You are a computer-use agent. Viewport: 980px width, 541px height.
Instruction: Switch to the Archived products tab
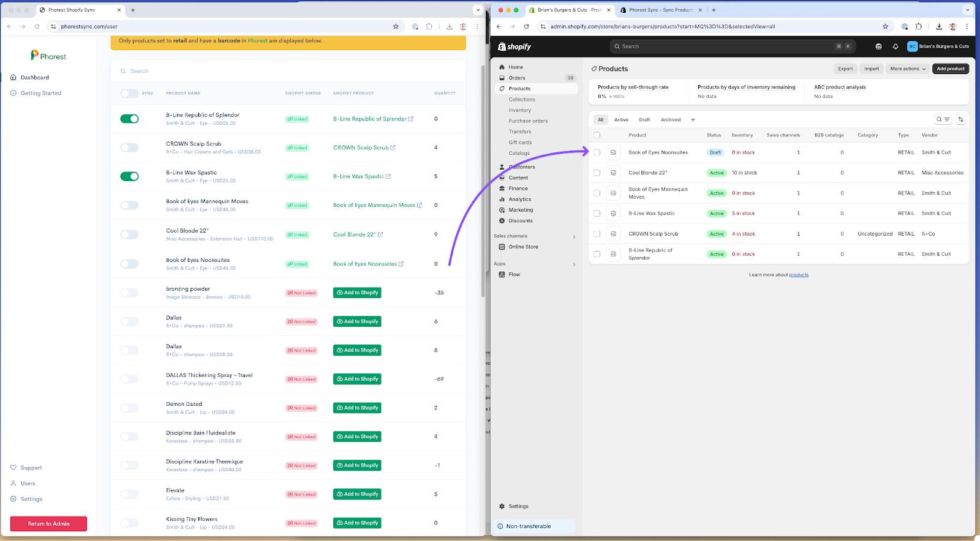671,120
